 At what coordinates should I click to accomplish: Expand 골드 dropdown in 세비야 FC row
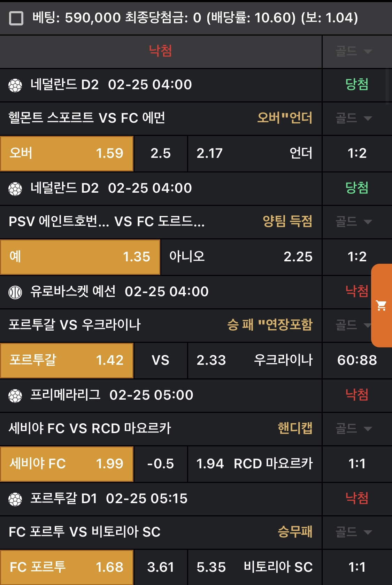point(353,429)
